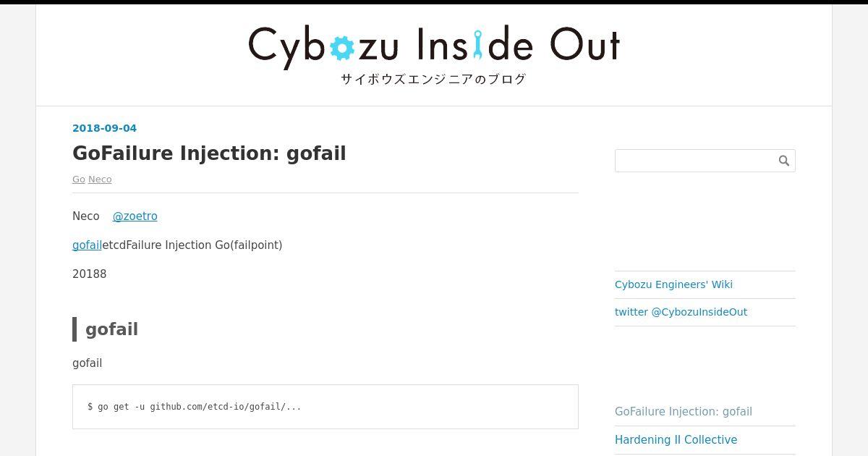Click the 'Out' word in the header logo

(584, 46)
